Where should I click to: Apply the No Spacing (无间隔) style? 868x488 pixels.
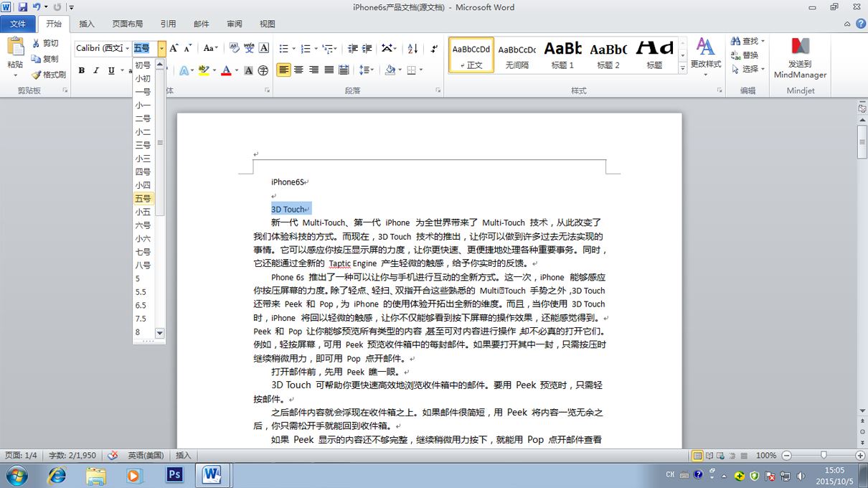click(517, 55)
